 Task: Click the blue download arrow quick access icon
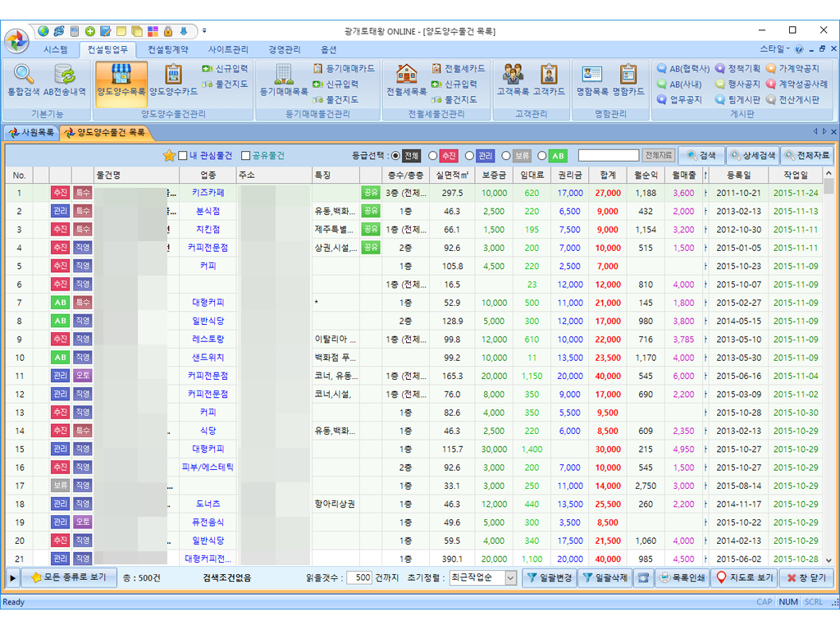click(184, 31)
